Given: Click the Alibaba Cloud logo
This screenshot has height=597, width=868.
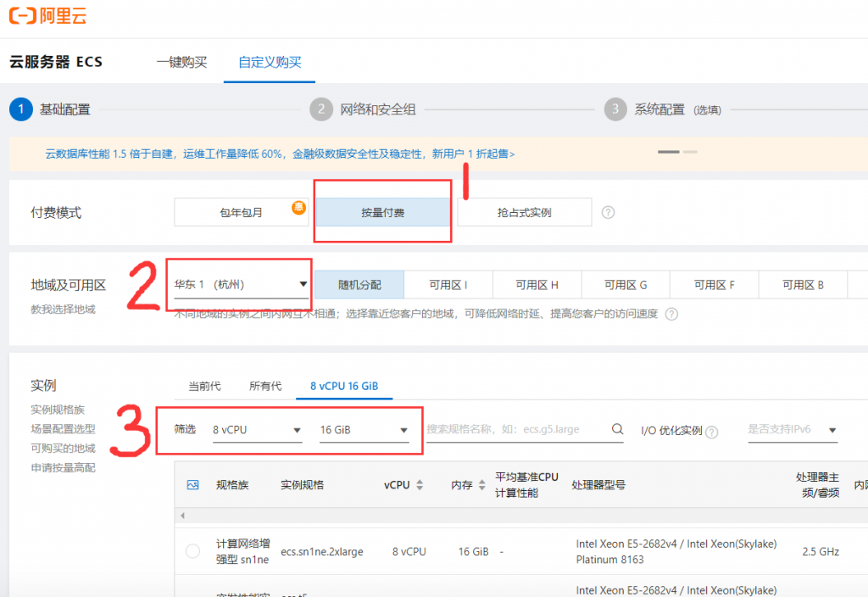Looking at the screenshot, I should 47,16.
